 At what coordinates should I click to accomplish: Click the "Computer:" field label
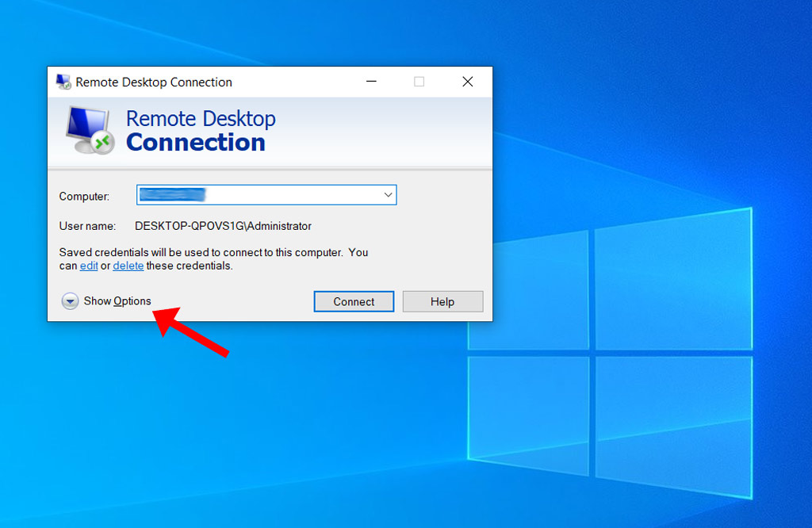84,196
